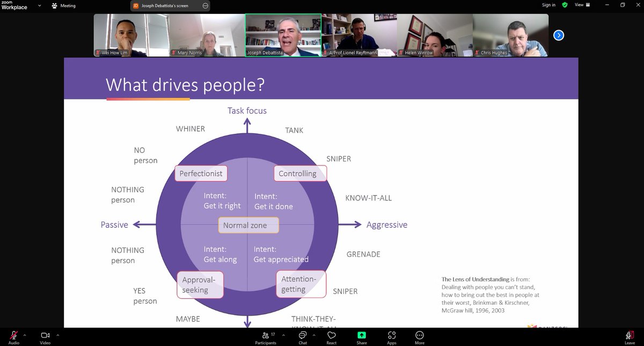Open the View layout menu
Screen dimensions: 644x346
582,5
